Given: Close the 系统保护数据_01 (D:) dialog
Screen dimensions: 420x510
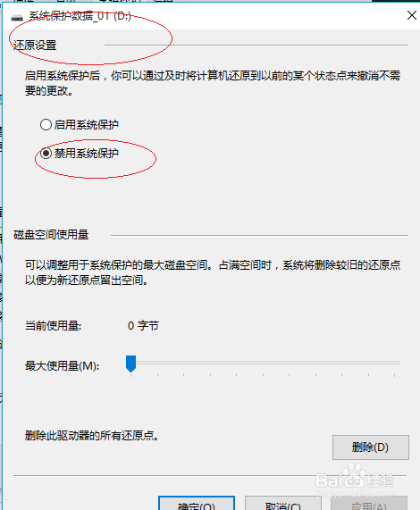Looking at the screenshot, I should pos(412,15).
